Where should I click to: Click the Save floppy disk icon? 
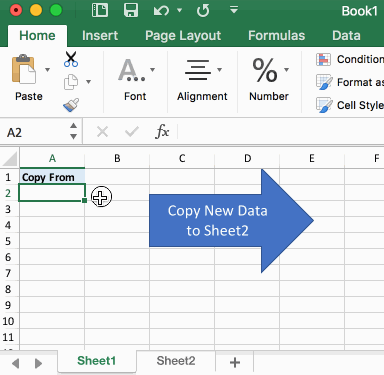(x=131, y=10)
